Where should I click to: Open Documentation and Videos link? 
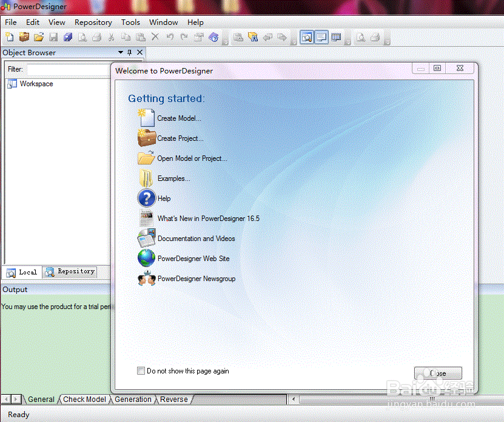196,239
